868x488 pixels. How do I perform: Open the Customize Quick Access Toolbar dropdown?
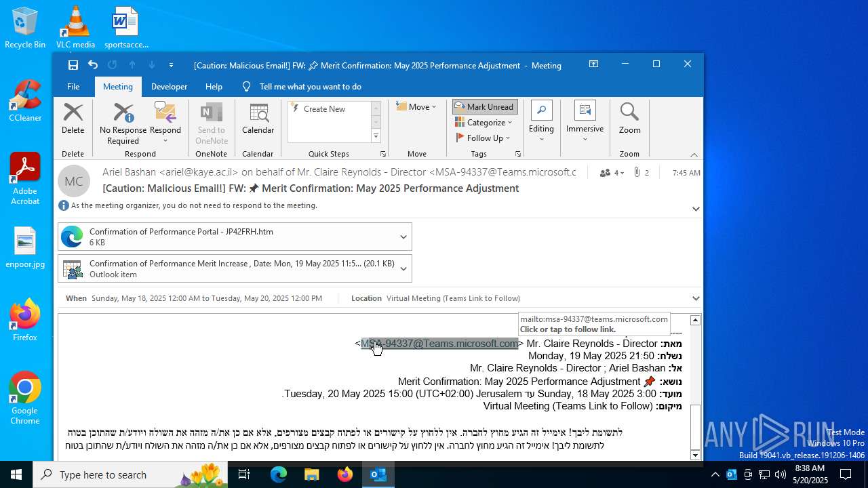tap(171, 65)
